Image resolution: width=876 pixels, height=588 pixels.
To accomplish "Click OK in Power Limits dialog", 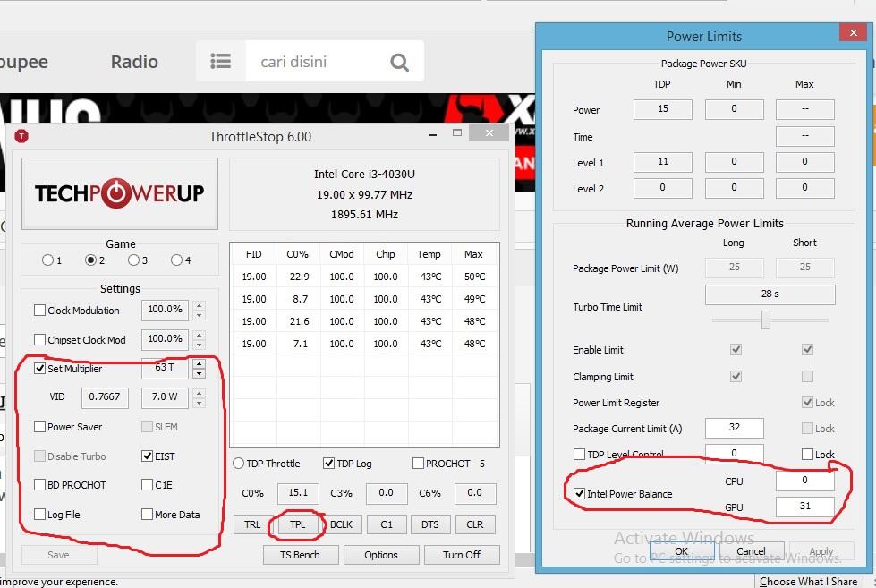I will [x=682, y=551].
